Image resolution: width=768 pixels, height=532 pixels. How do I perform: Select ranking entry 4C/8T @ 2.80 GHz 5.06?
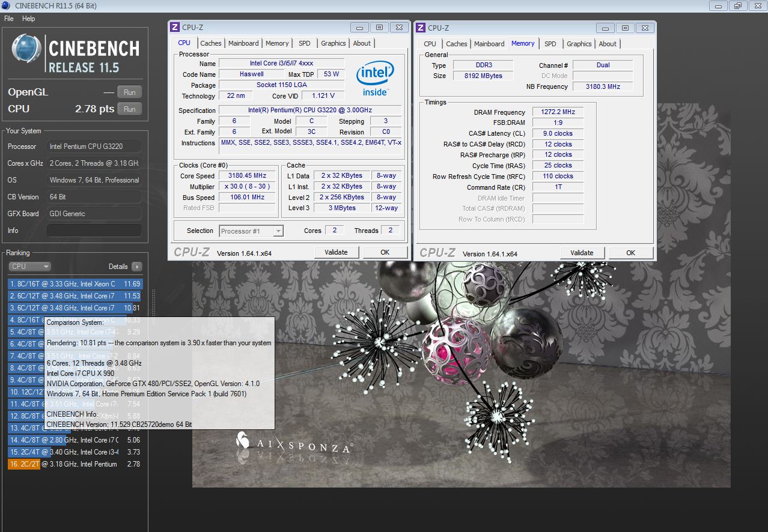tap(75, 440)
